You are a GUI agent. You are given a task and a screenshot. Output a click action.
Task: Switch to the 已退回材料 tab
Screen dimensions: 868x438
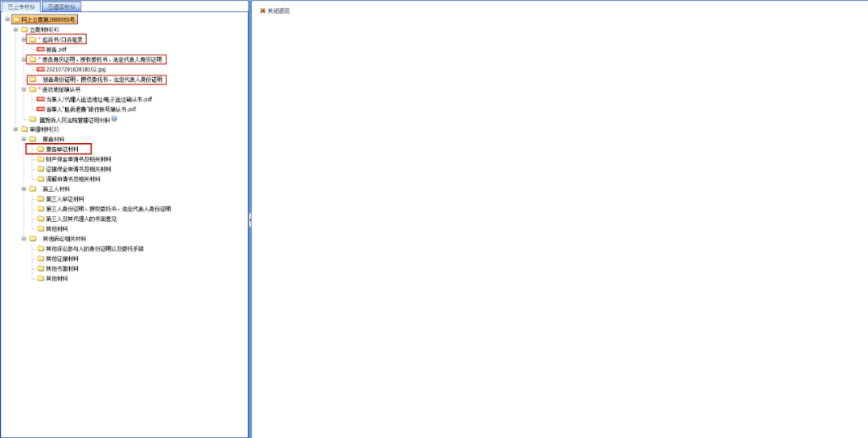point(61,6)
